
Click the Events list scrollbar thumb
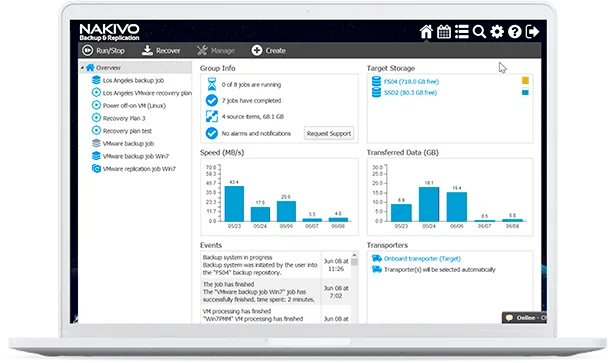[354, 262]
